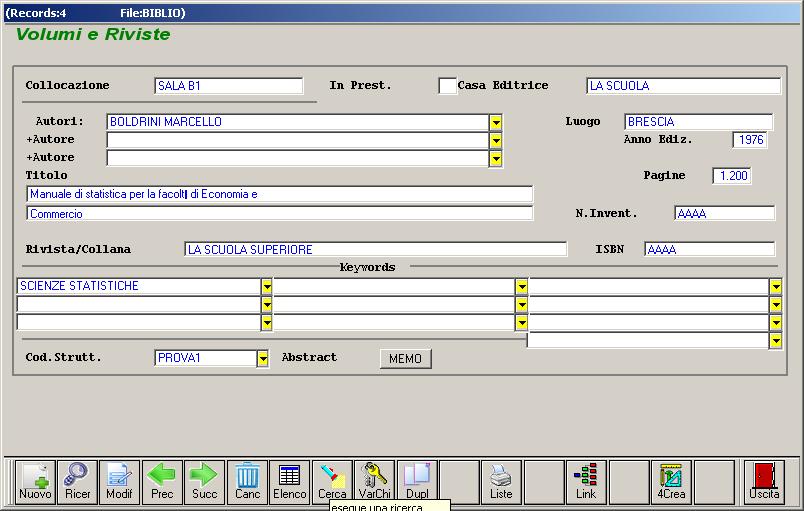Duplicate record with Dupl icon
This screenshot has width=804, height=511.
[417, 482]
